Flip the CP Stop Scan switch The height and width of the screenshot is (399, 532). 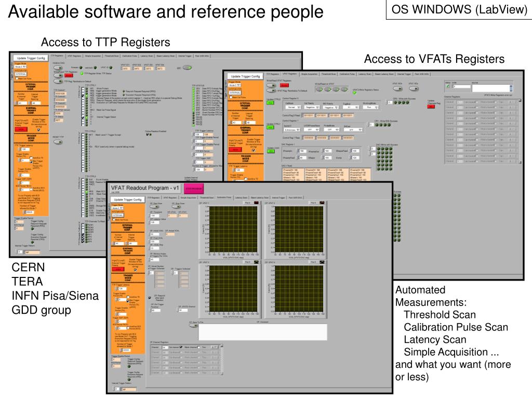click(x=176, y=207)
